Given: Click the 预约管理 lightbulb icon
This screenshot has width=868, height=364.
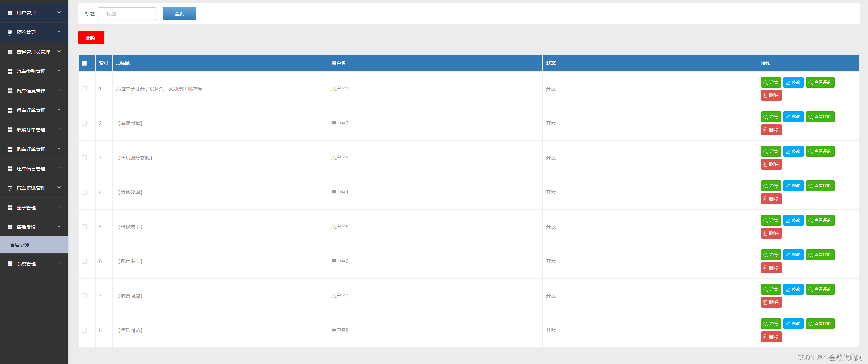Looking at the screenshot, I should (x=10, y=32).
